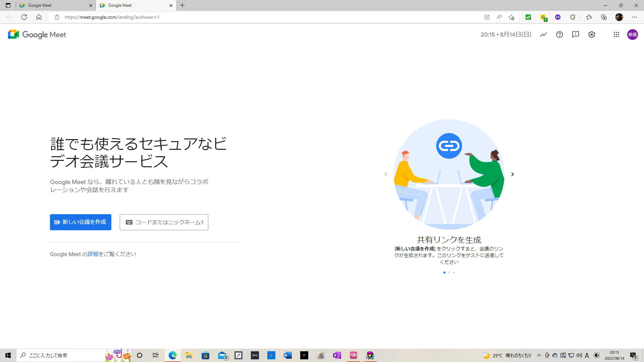Image resolution: width=644 pixels, height=362 pixels.
Task: Open the apps available grid icon in address bar
Action: tap(487, 17)
